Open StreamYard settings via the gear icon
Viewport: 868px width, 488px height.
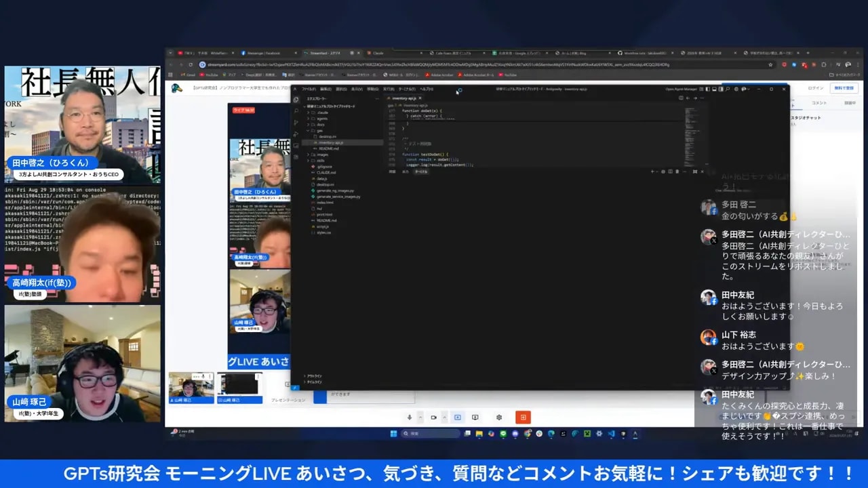tap(499, 417)
